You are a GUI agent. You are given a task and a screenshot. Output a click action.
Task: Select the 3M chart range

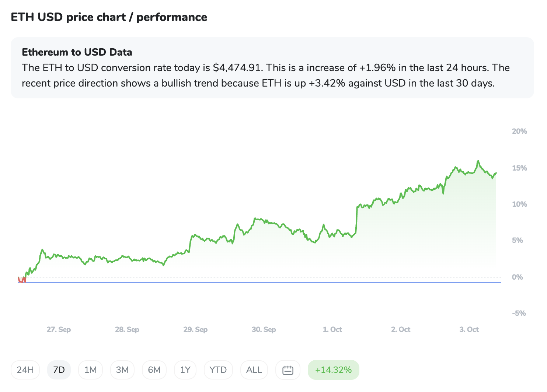tap(122, 370)
